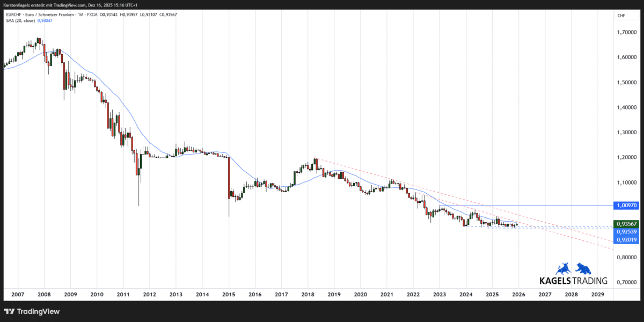This screenshot has width=644, height=322.
Task: Select the blue SMA value 0,94047
Action: 45,21
